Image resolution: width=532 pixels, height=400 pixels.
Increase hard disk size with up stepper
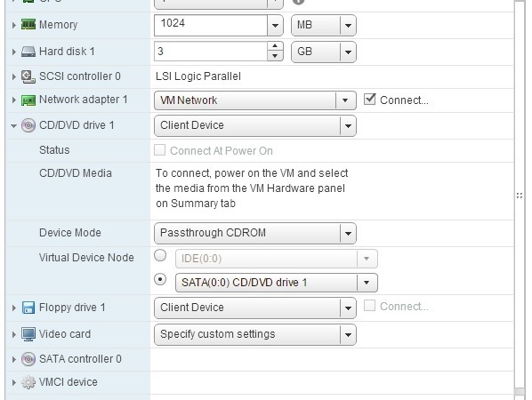coord(275,46)
